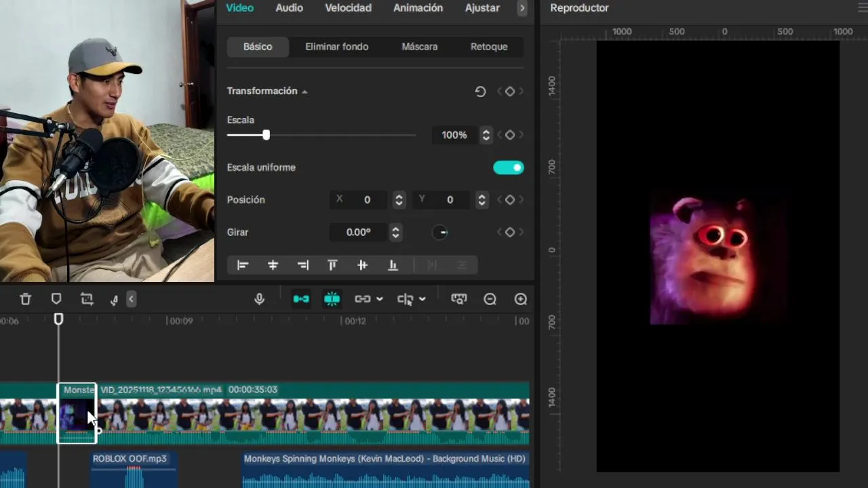Collapse the Transformación section
Image resolution: width=868 pixels, height=488 pixels.
[304, 91]
